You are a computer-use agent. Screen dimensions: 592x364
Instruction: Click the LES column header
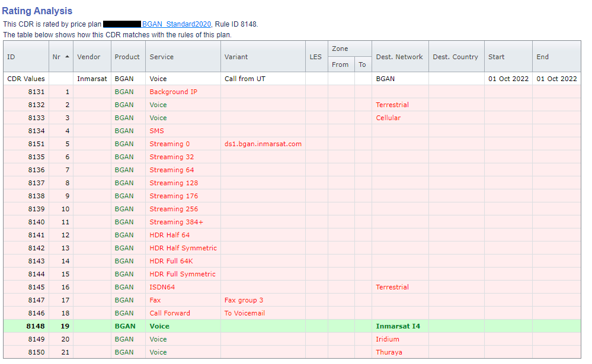coord(316,57)
